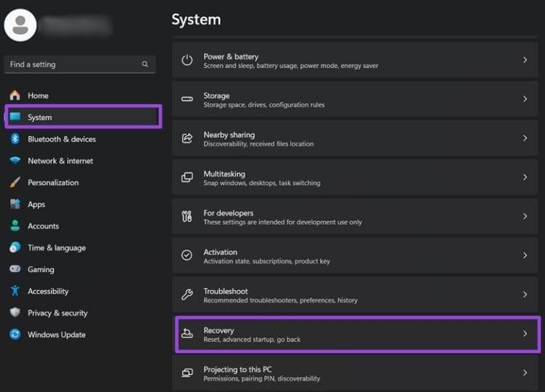Click the Activation checkmark circle icon

(187, 255)
